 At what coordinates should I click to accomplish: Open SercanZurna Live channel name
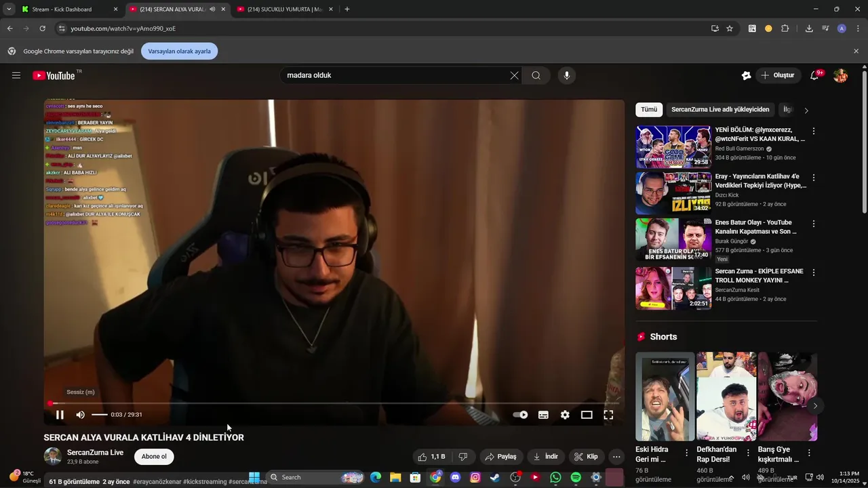click(95, 452)
